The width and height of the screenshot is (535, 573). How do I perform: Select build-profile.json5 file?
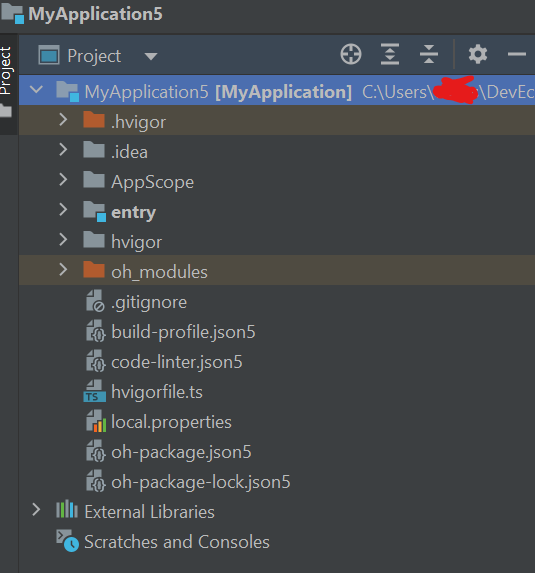pos(183,332)
